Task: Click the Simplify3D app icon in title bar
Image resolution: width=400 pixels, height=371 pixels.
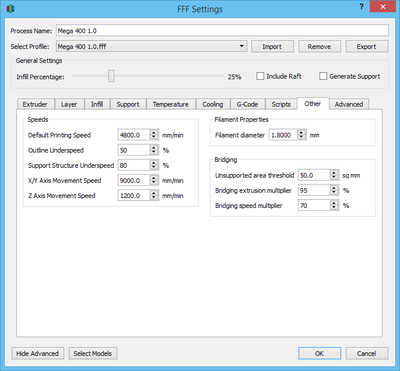Action: [x=10, y=8]
